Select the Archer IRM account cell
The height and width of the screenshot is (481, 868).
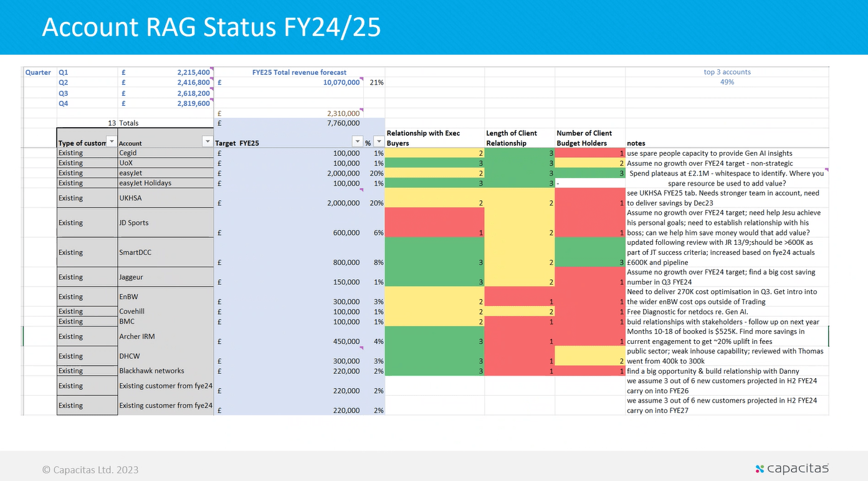coord(166,336)
